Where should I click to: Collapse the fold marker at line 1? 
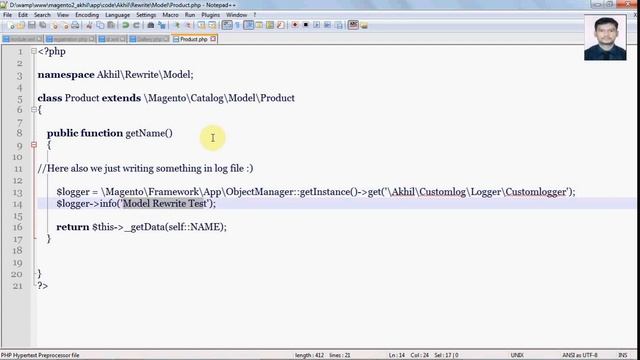tap(34, 51)
